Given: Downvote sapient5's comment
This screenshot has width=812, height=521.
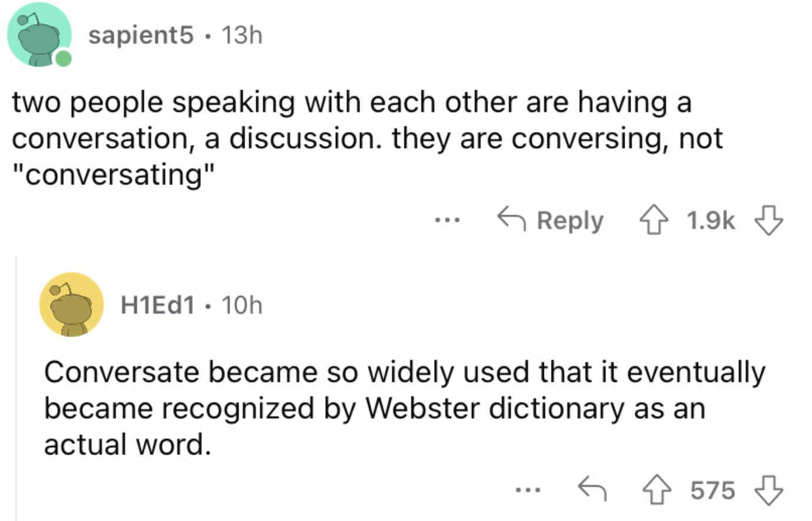Looking at the screenshot, I should [x=769, y=221].
